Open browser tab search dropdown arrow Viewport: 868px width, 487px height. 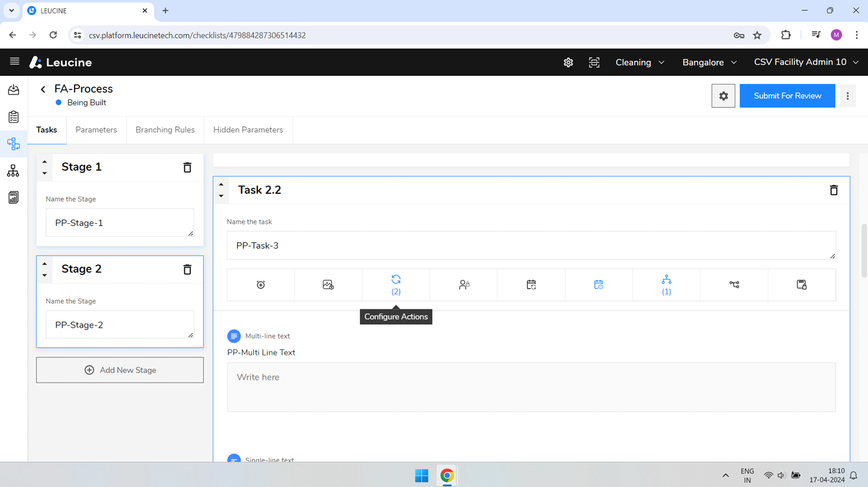[12, 11]
